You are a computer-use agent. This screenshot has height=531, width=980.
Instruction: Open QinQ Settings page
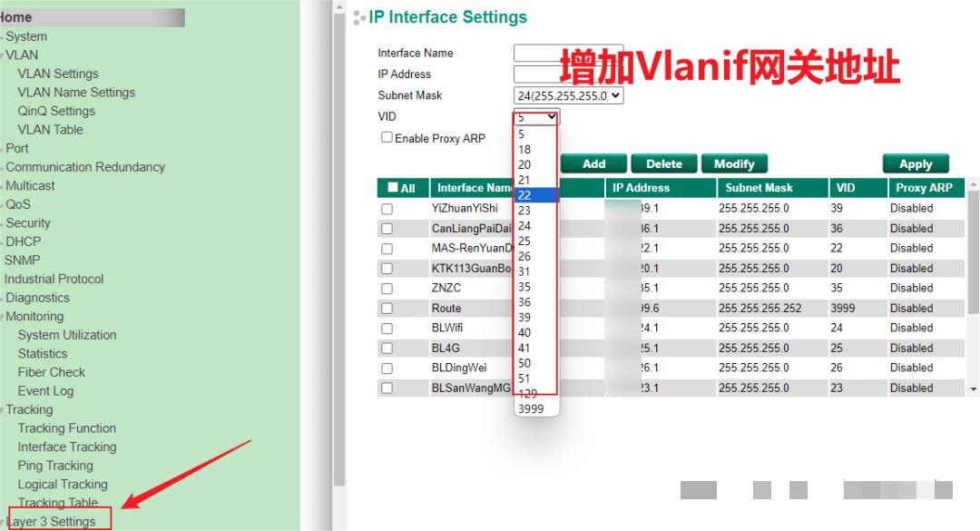click(56, 112)
